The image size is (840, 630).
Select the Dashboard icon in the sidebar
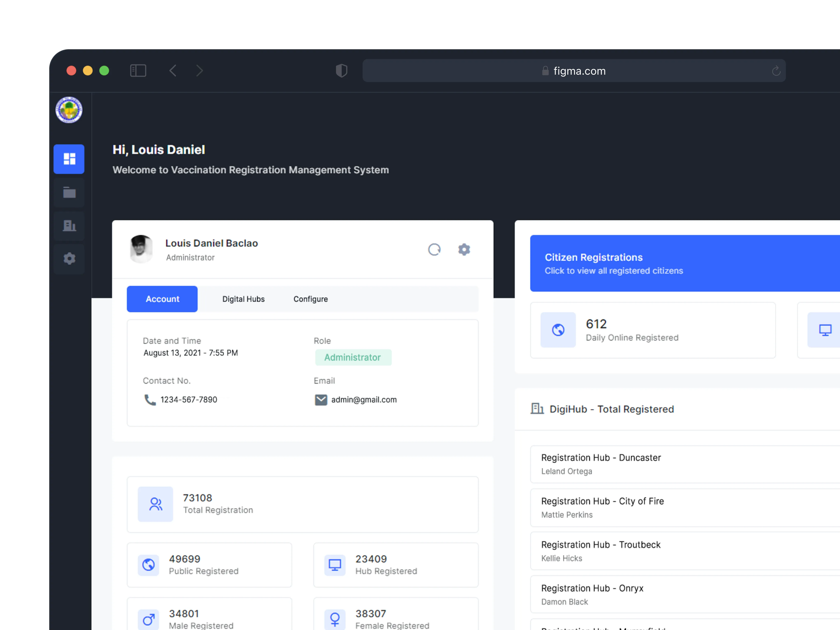[x=69, y=159]
